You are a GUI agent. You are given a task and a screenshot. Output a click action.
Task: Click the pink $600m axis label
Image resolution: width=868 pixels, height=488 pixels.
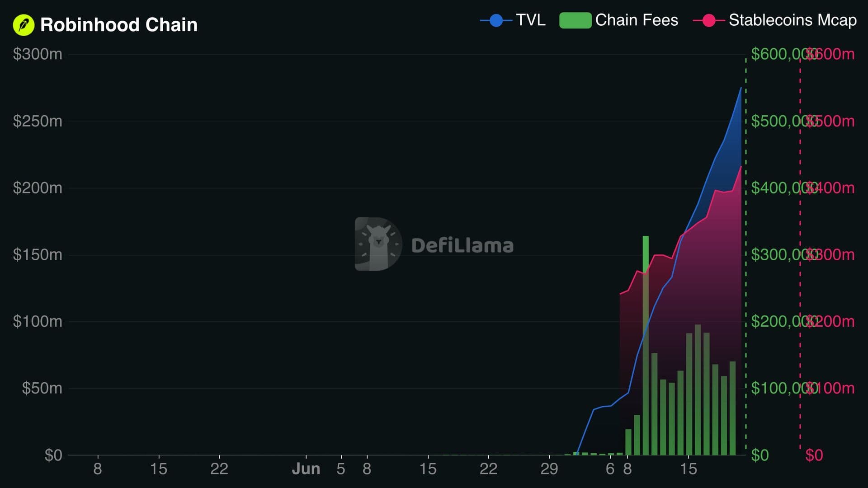[x=830, y=54]
